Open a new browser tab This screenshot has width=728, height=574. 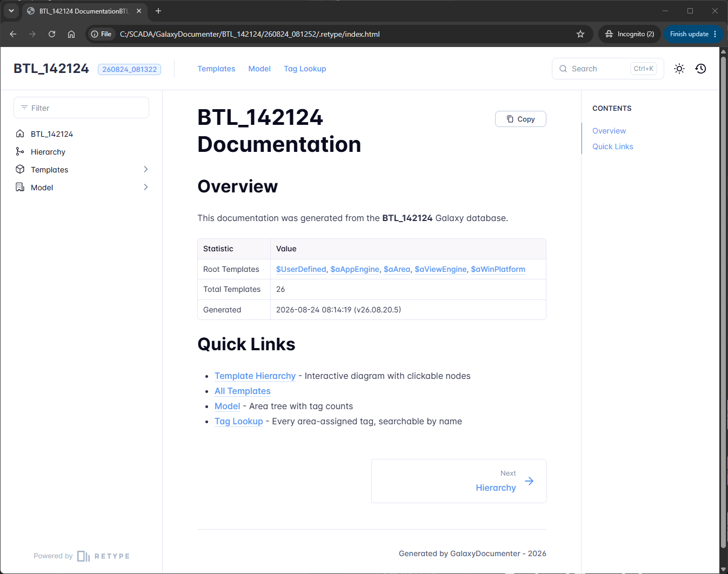[x=158, y=11]
